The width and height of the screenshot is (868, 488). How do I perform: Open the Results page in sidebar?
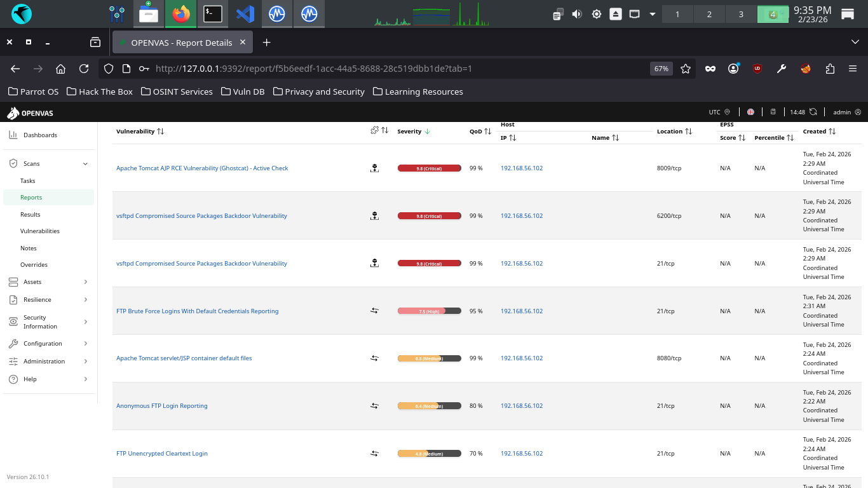[30, 215]
